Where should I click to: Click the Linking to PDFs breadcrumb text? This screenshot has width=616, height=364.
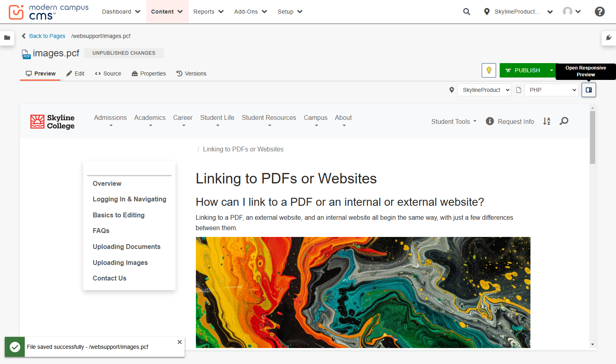pos(243,149)
